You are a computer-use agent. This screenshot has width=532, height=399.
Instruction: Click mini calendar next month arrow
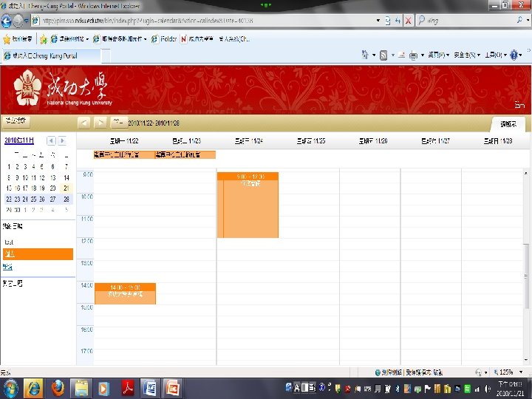coord(62,140)
